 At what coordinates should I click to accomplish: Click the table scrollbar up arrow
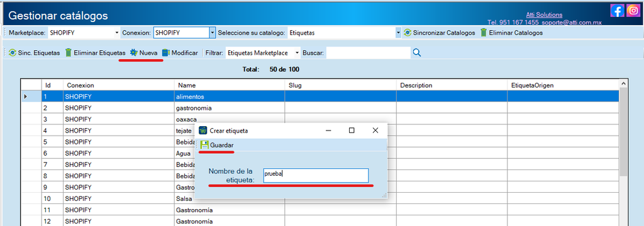pyautogui.click(x=624, y=83)
